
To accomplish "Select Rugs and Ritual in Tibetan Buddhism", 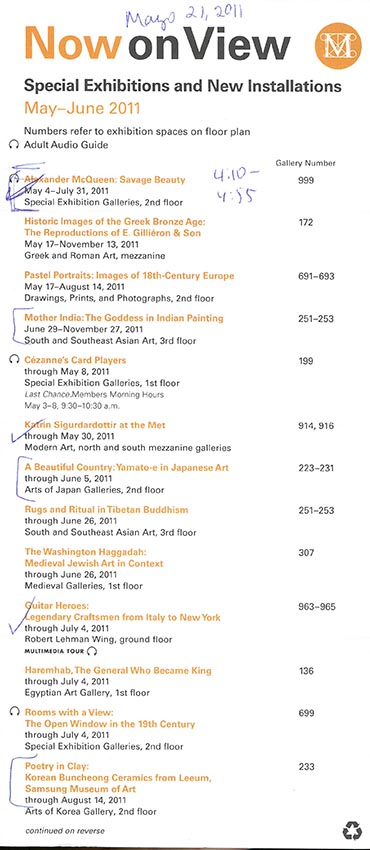I will coord(106,510).
